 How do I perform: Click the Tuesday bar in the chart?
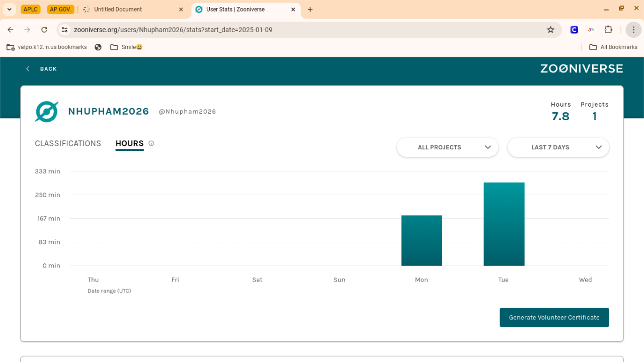tap(504, 224)
